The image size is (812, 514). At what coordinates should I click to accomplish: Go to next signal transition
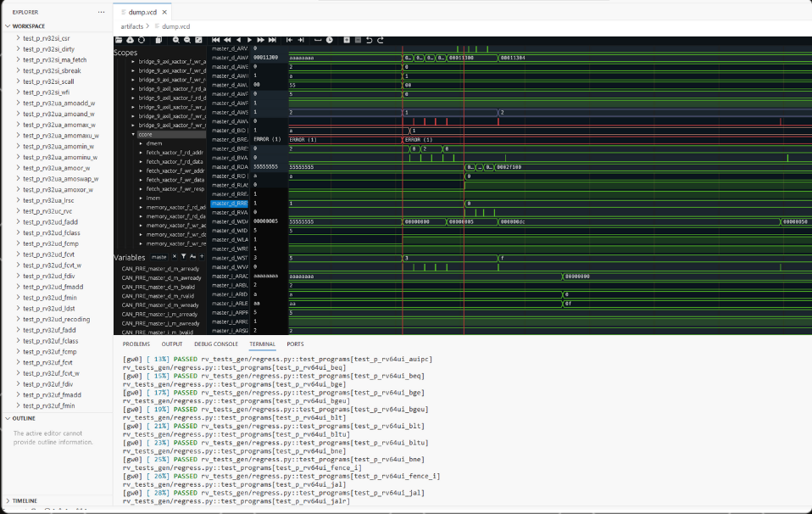coord(301,40)
